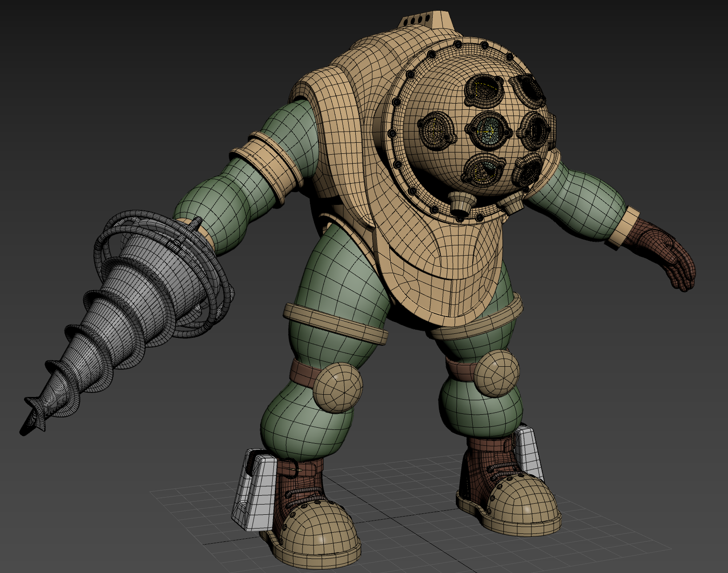Select the brown gloved hand
The image size is (728, 573).
661,252
